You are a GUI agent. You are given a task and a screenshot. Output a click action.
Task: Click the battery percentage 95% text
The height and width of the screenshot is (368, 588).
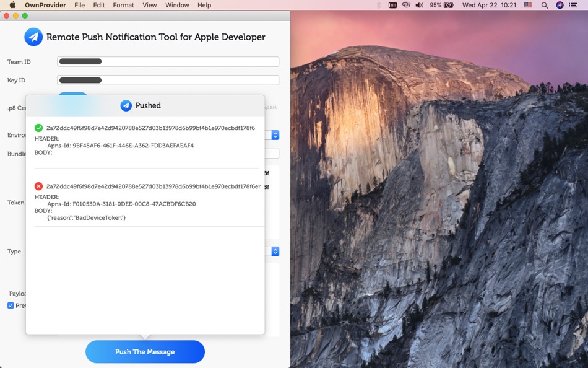pyautogui.click(x=435, y=5)
